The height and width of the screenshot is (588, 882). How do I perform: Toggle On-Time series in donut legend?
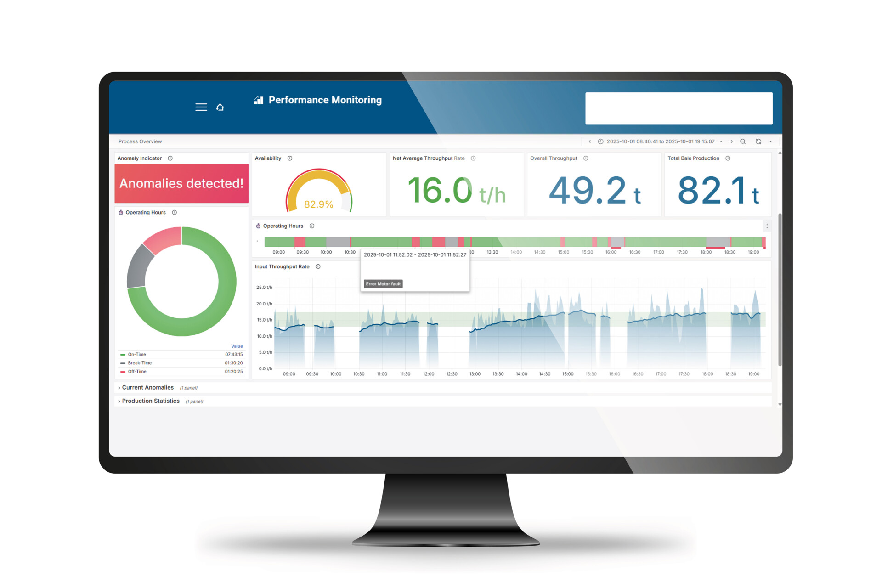pos(136,354)
